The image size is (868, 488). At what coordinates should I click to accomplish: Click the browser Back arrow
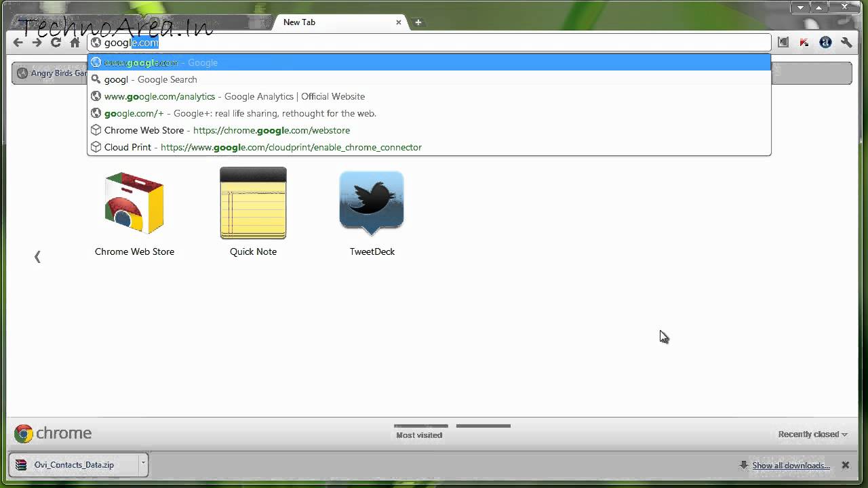[18, 43]
